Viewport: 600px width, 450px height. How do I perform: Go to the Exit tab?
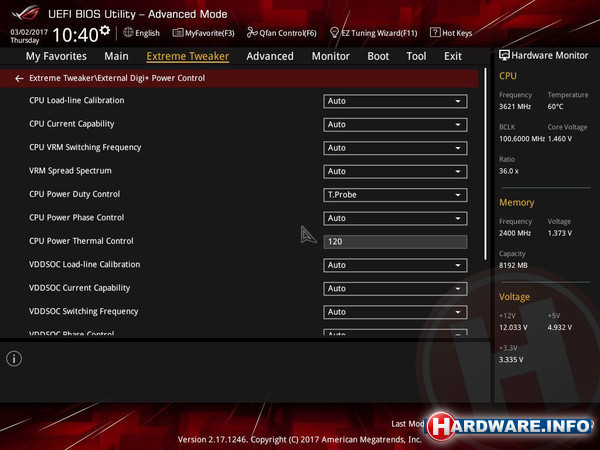click(453, 56)
